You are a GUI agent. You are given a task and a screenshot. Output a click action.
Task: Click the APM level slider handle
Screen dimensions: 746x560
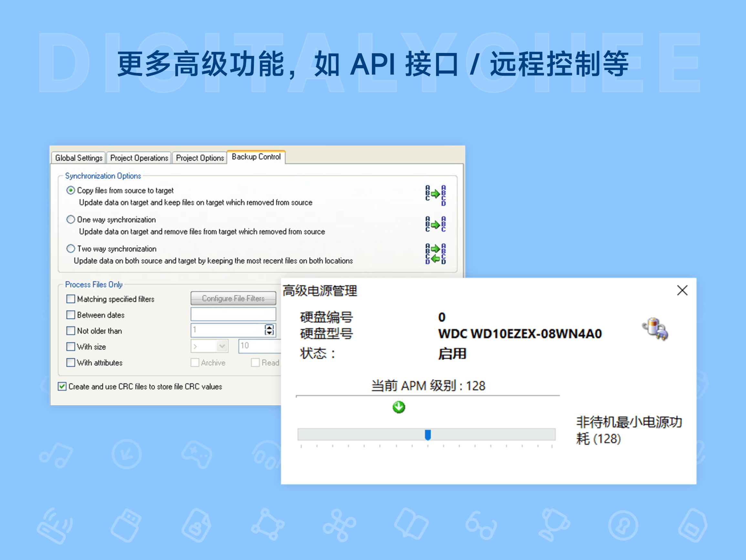click(x=428, y=435)
